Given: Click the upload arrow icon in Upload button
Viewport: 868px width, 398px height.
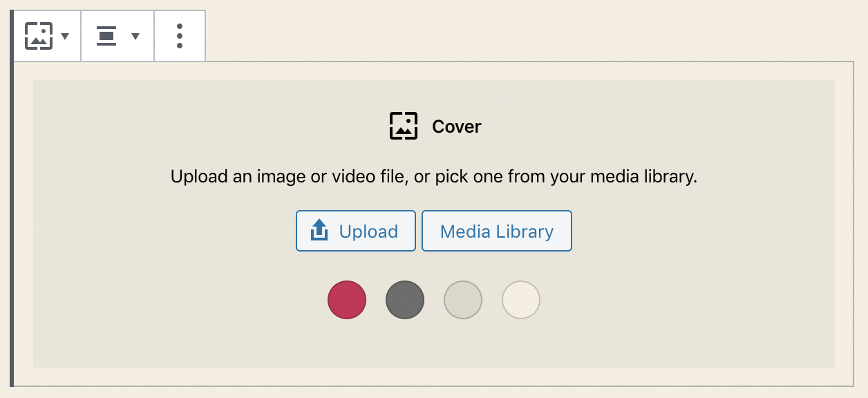Looking at the screenshot, I should click(319, 231).
